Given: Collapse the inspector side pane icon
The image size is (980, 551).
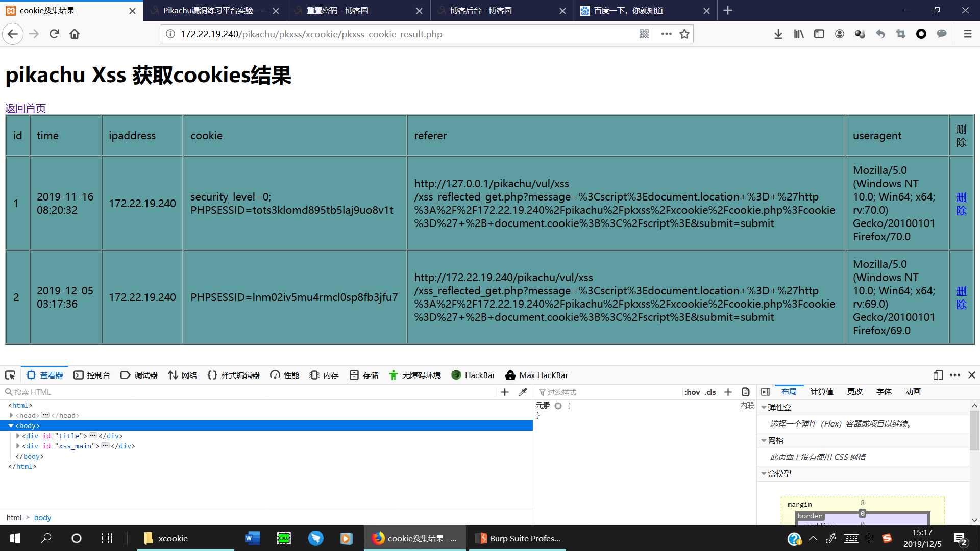Looking at the screenshot, I should point(766,392).
